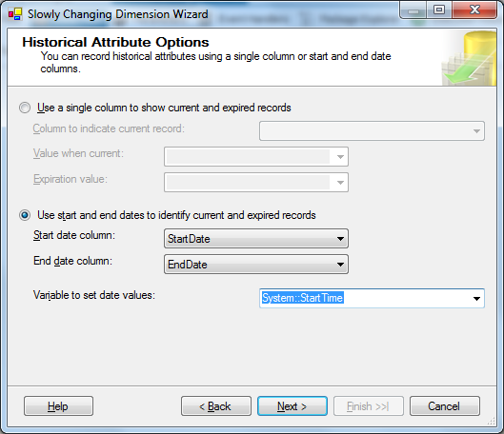This screenshot has height=434, width=504.
Task: Click the Finish button
Action: click(x=369, y=406)
